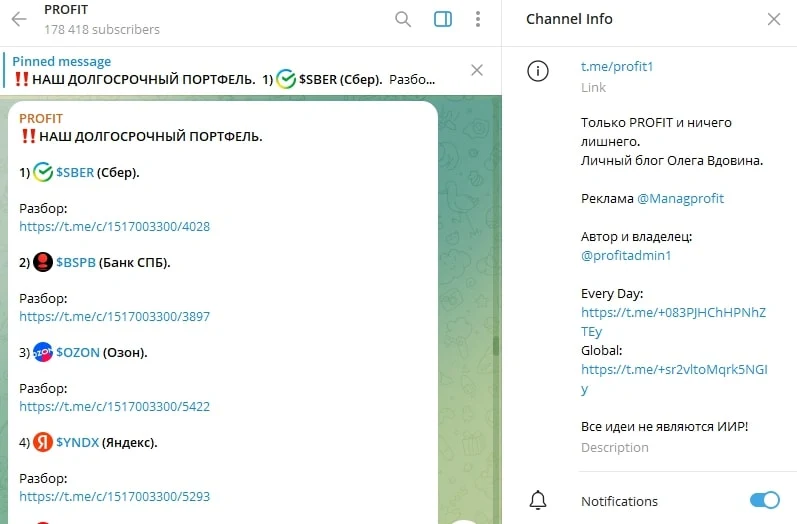797x524 pixels.
Task: Close the Channel Info panel
Action: tap(774, 19)
